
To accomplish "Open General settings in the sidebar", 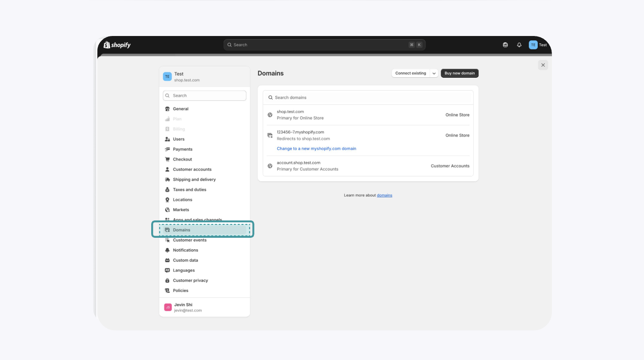I will [x=181, y=109].
